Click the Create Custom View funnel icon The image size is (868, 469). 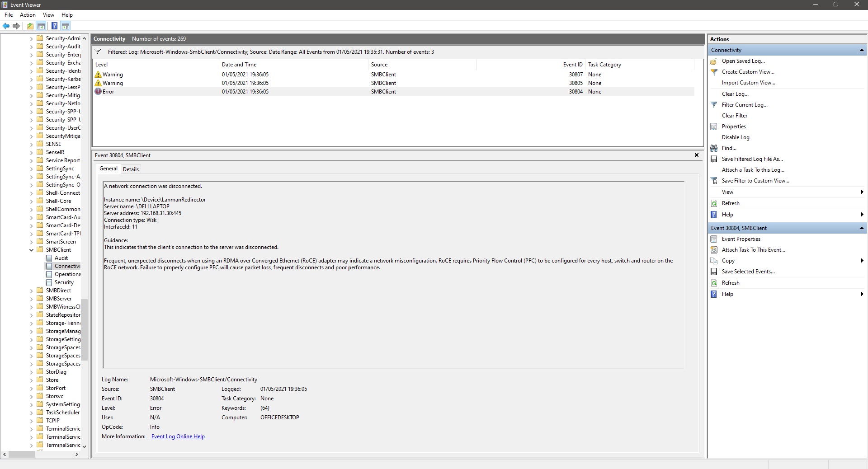714,72
